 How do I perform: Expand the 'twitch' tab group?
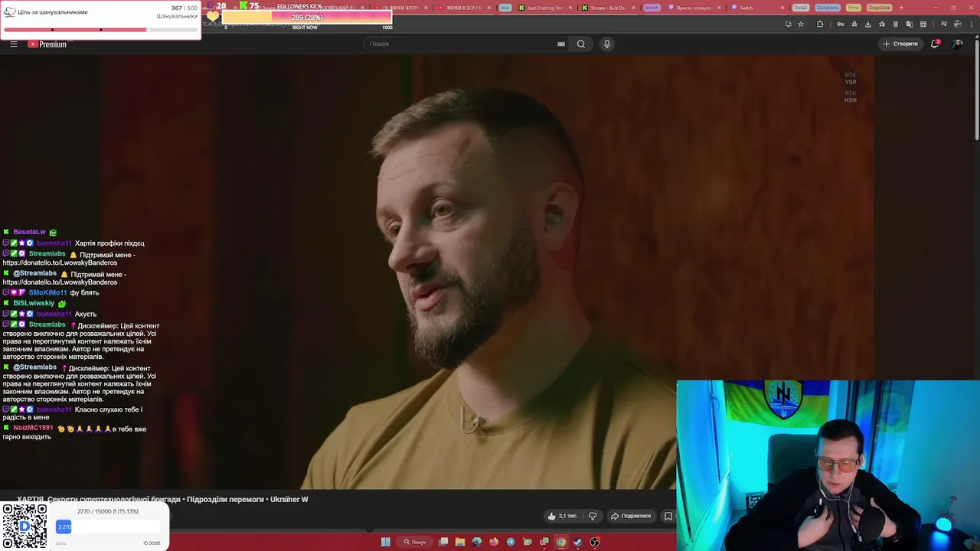click(652, 8)
